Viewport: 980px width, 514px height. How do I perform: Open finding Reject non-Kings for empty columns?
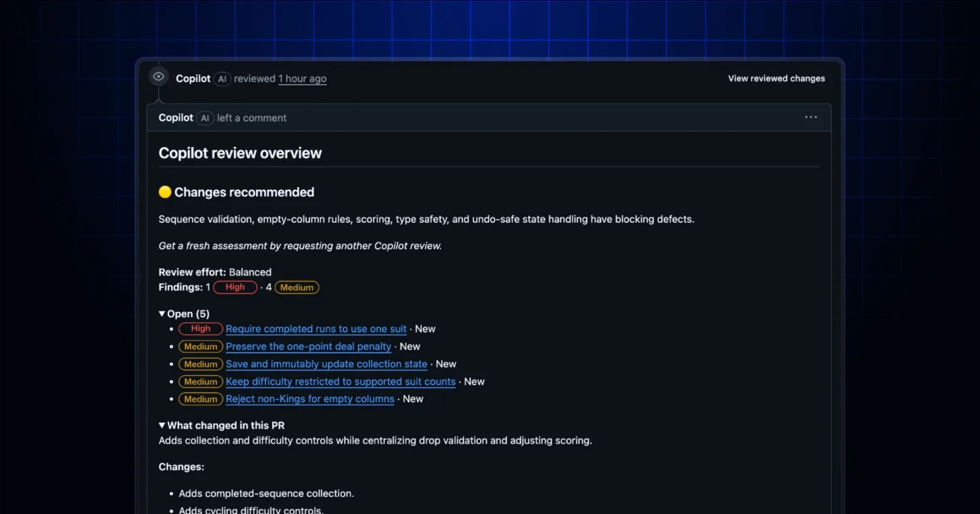[x=310, y=399]
